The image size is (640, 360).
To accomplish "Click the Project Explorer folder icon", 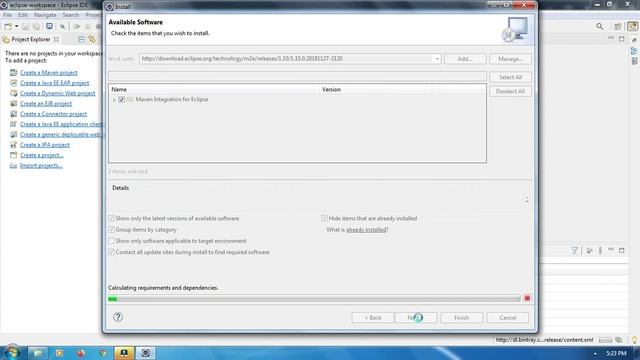I will 6,40.
